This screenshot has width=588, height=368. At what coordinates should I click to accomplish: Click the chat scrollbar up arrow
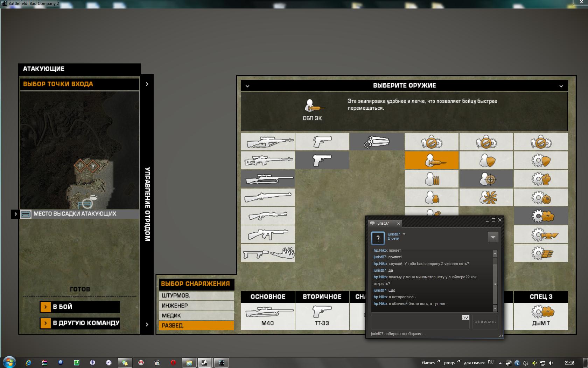pos(495,253)
